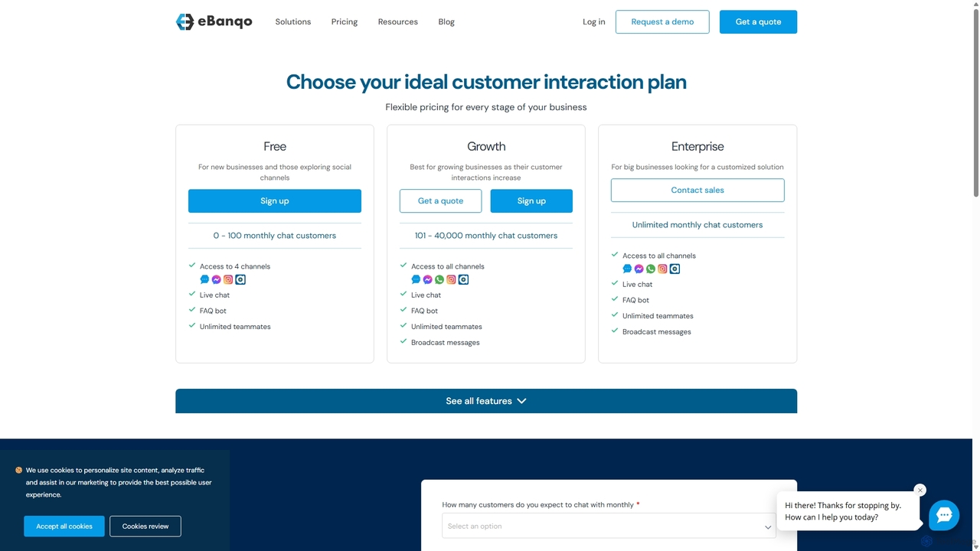Click the eBanqo logo in header

[x=214, y=21]
